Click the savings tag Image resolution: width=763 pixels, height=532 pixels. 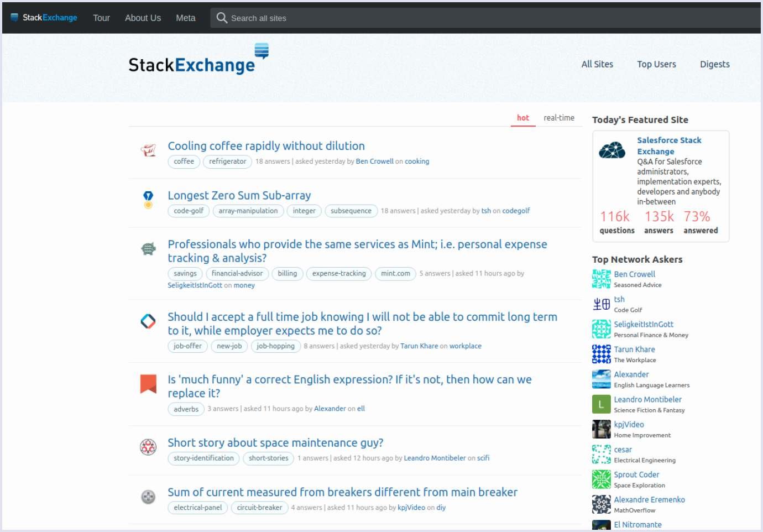coord(185,274)
